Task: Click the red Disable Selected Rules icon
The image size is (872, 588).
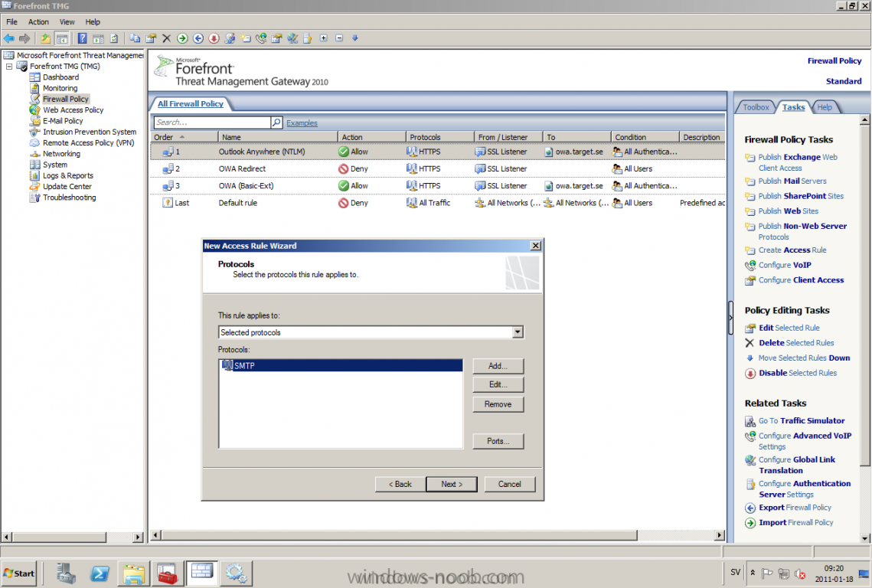Action: [x=750, y=374]
